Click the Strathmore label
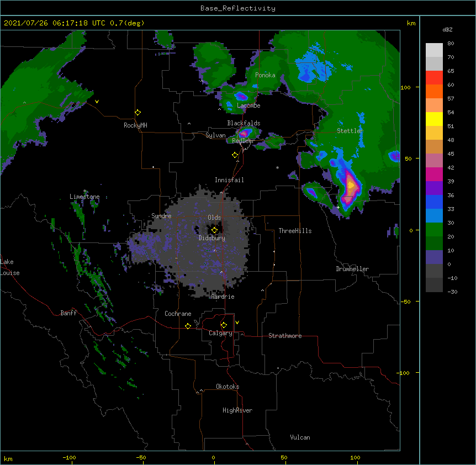476x465 pixels. pyautogui.click(x=285, y=336)
